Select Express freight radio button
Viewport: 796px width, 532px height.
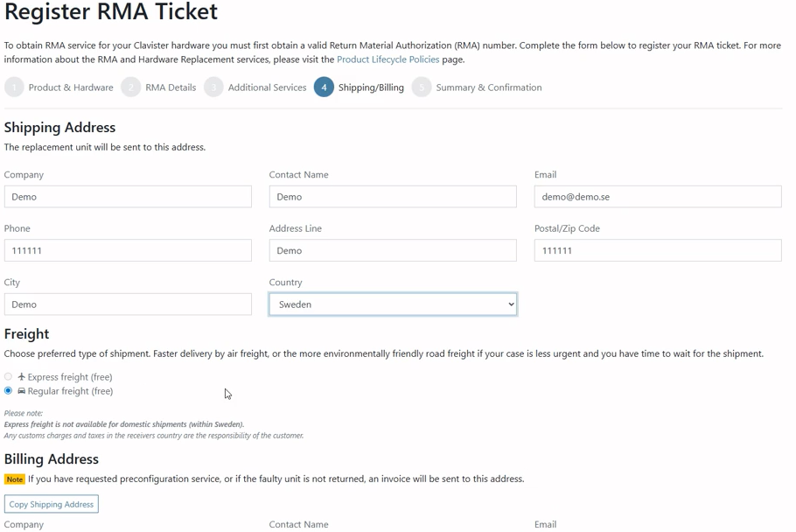9,377
